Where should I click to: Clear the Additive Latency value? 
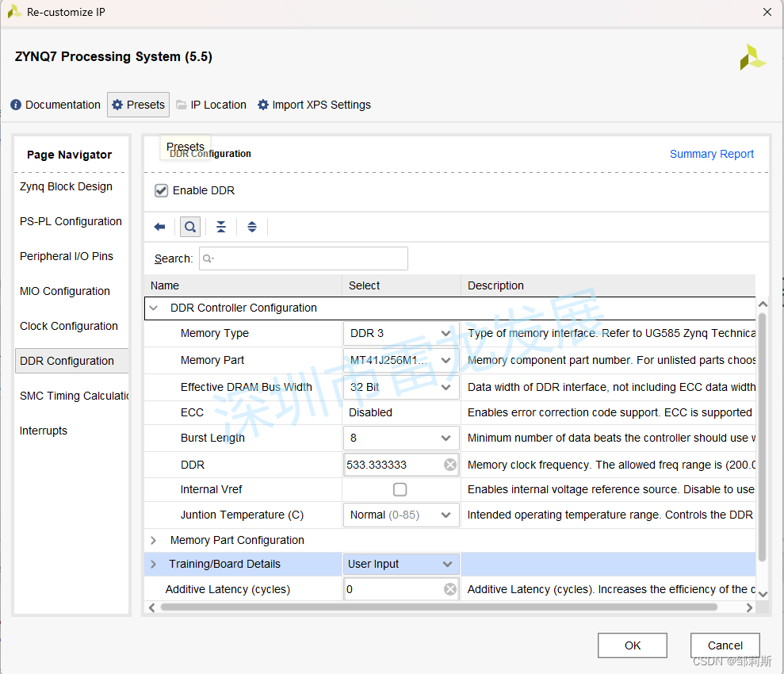[450, 589]
